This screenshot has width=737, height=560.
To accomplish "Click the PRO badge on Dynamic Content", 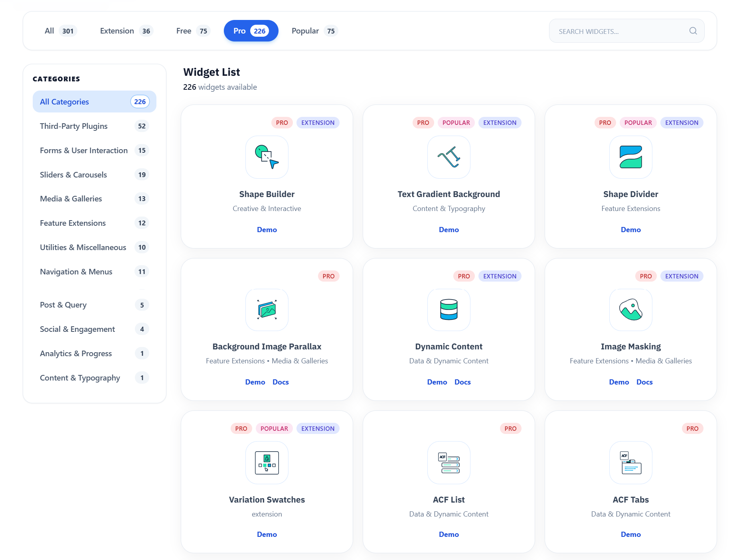I will [464, 276].
